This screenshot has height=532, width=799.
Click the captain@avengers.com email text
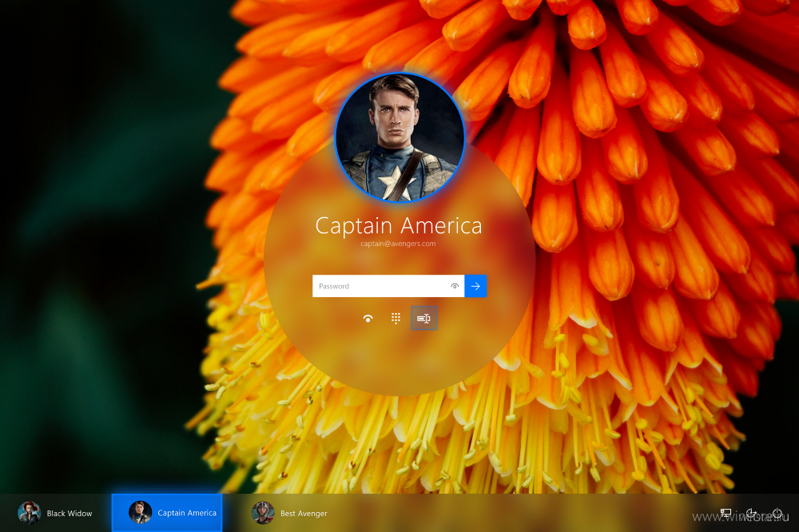pyautogui.click(x=398, y=244)
